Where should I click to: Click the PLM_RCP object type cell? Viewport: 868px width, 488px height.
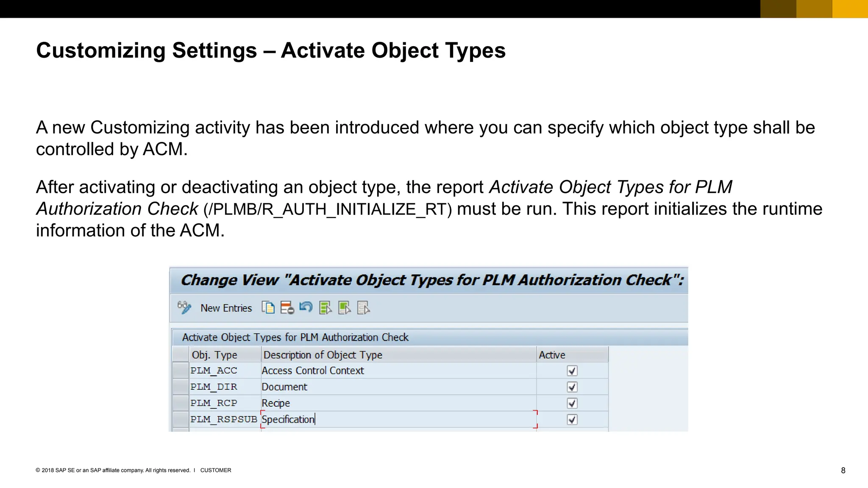(x=225, y=403)
